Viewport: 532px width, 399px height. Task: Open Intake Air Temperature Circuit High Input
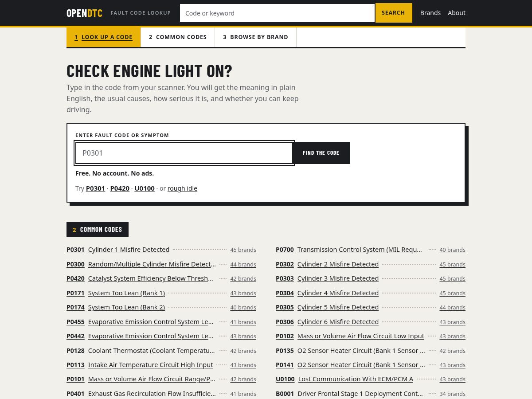(x=150, y=365)
